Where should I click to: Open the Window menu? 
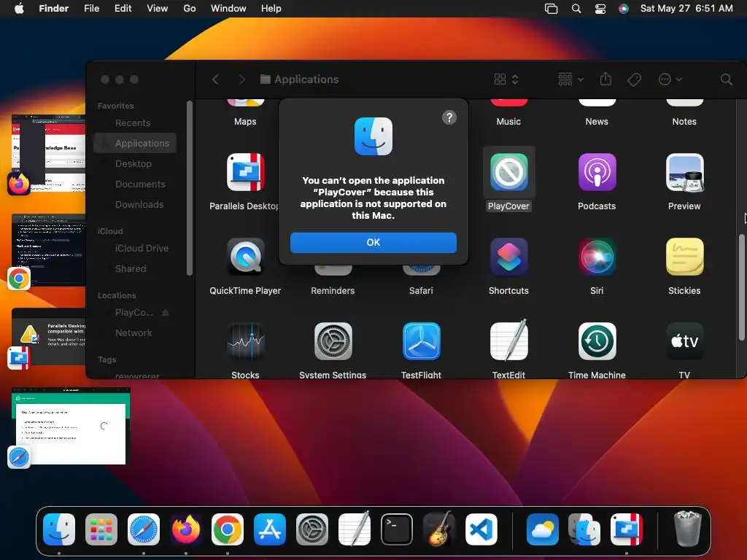[228, 9]
